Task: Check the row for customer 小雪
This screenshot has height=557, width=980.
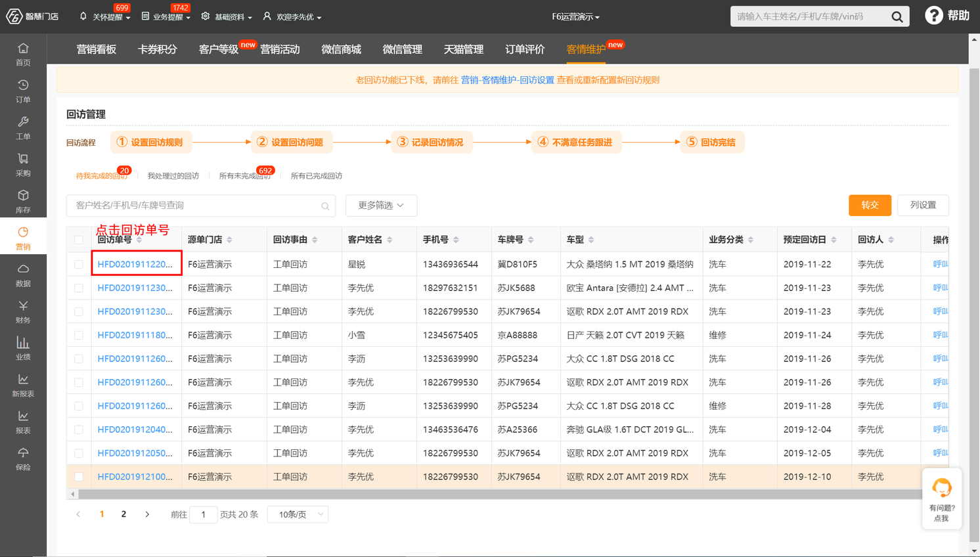Action: (x=79, y=335)
